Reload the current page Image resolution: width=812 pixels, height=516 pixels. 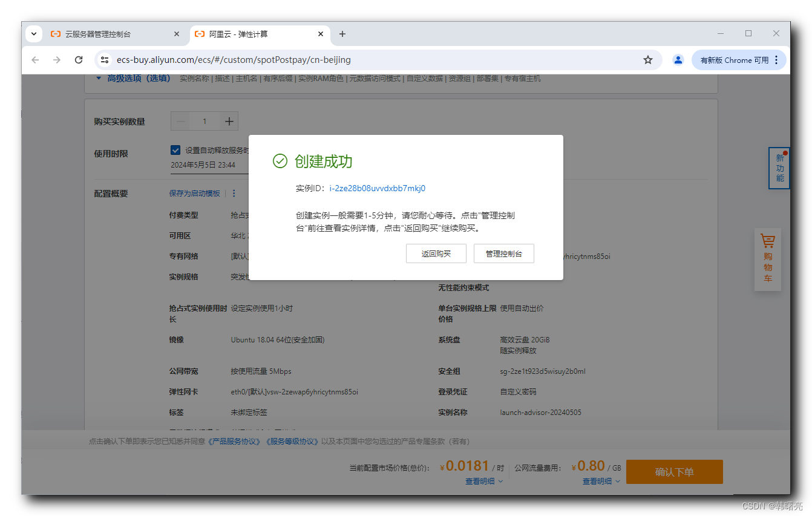(79, 59)
